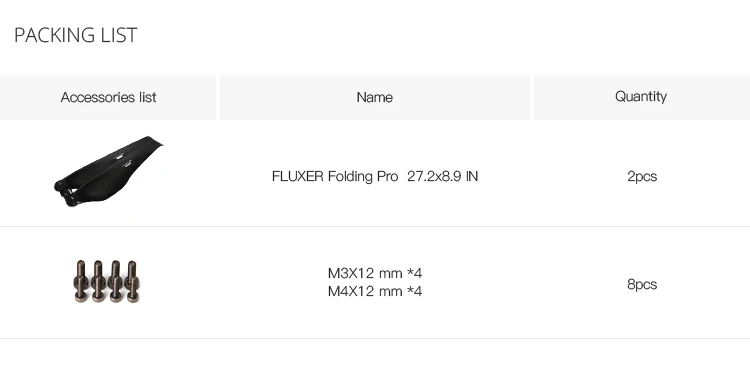Click the last screw in the bottom row
Screen dimensions: 750x367
point(132,290)
